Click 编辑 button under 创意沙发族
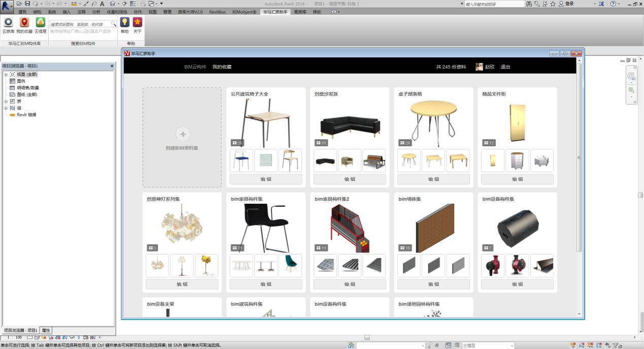This screenshot has width=644, height=349. coord(350,179)
